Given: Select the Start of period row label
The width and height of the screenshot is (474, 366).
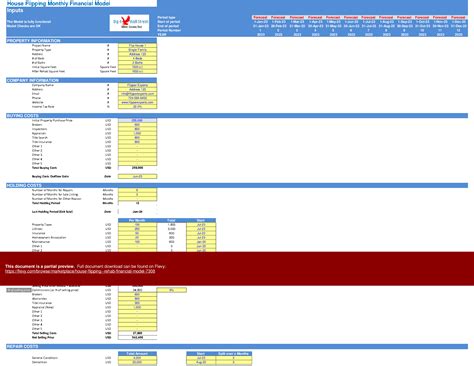Looking at the screenshot, I should pyautogui.click(x=169, y=22).
